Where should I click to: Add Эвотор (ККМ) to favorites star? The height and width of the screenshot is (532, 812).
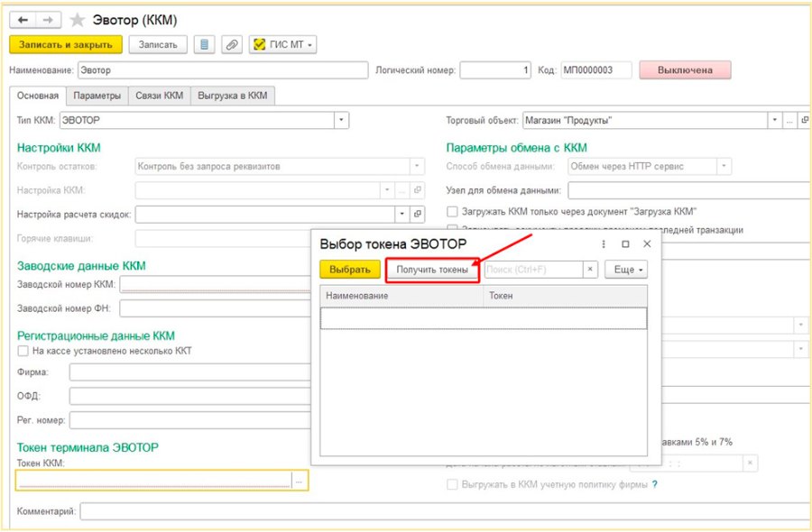tap(78, 20)
